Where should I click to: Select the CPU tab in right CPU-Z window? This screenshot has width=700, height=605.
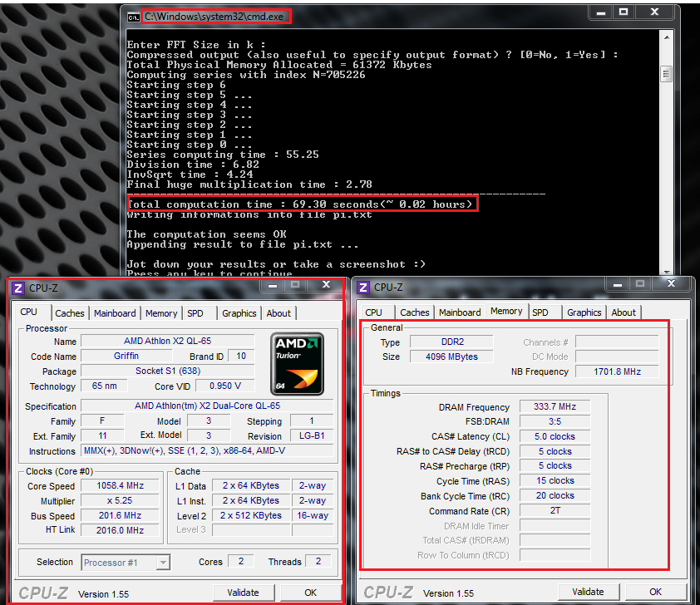(x=373, y=312)
